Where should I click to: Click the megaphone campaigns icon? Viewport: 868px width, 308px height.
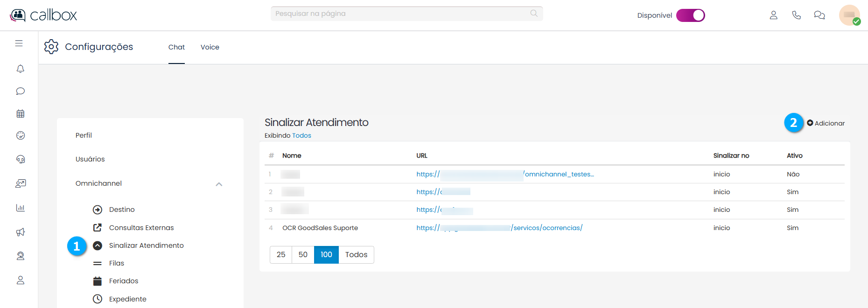20,232
